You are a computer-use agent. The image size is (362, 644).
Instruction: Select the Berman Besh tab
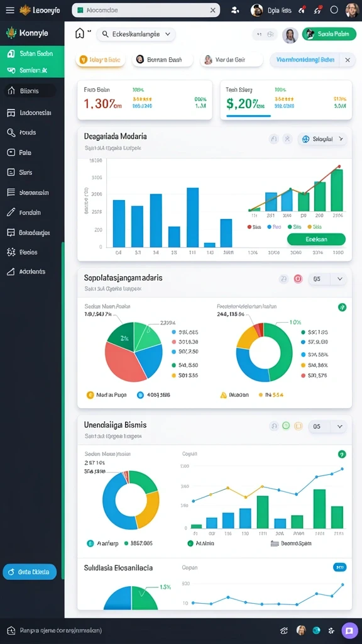[x=163, y=60]
